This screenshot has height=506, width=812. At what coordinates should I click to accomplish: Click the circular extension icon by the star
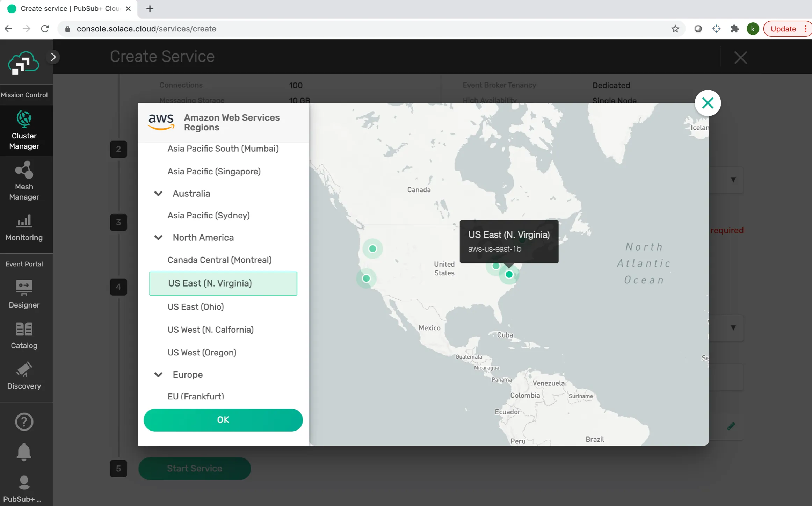click(698, 29)
